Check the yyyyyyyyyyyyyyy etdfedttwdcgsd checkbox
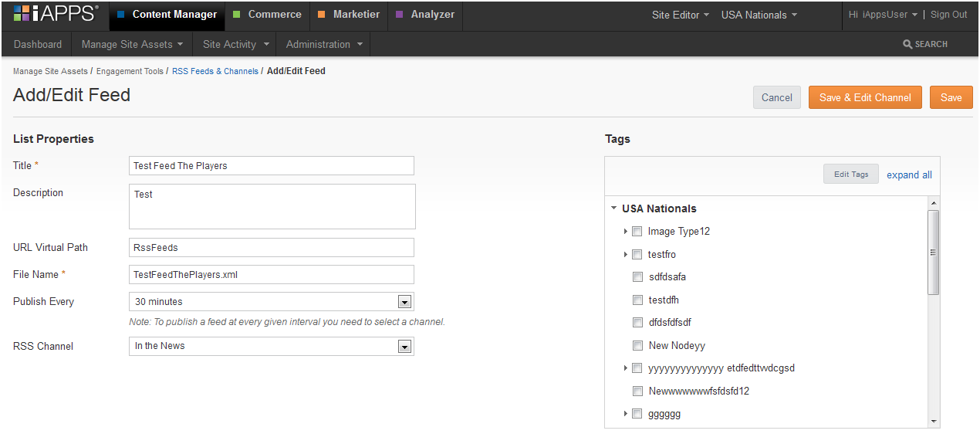 [637, 368]
